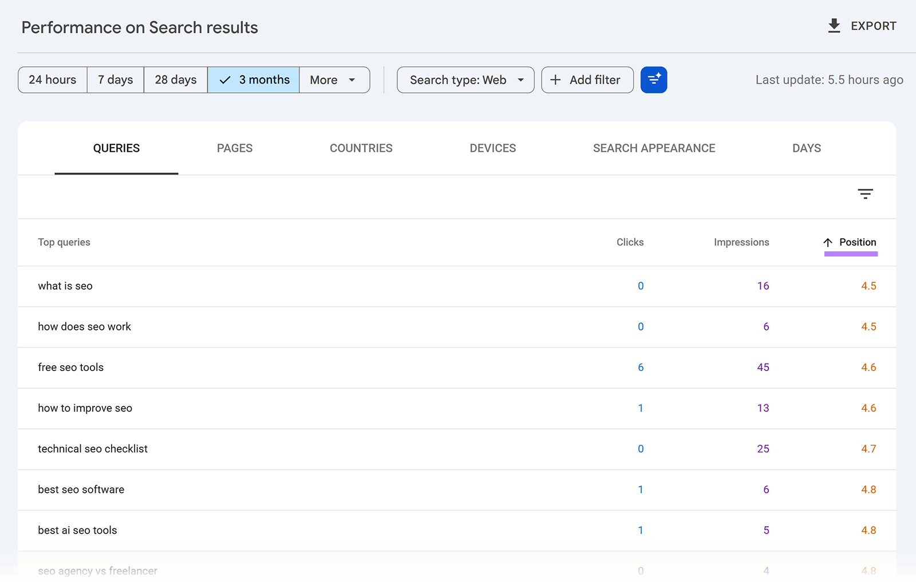916x588 pixels.
Task: Open the blue filter sparkle button
Action: 654,80
